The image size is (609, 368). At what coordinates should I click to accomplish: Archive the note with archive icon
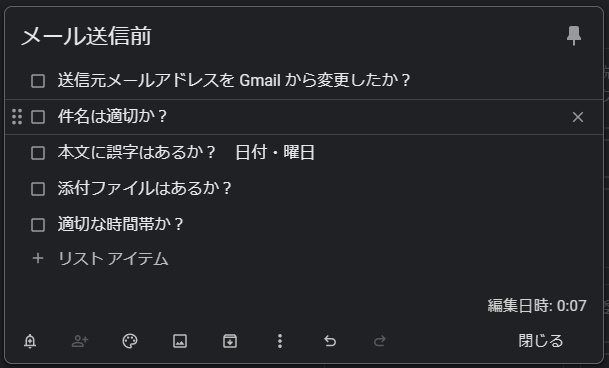coord(230,341)
